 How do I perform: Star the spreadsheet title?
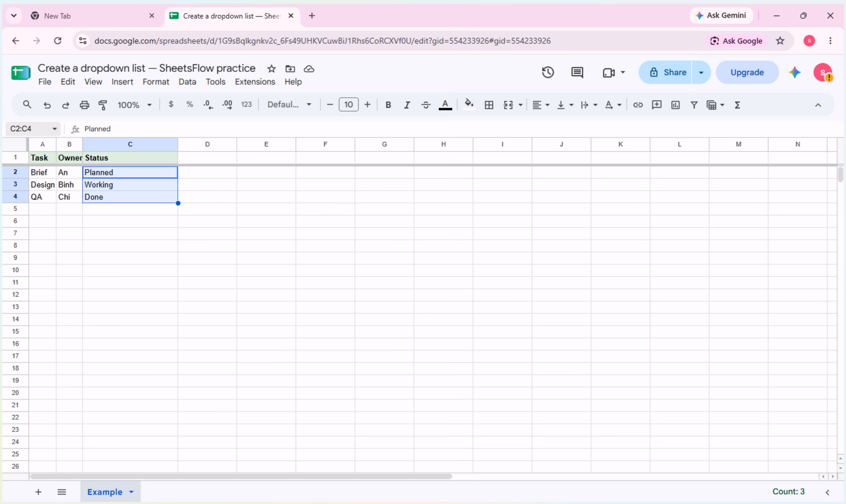point(272,69)
